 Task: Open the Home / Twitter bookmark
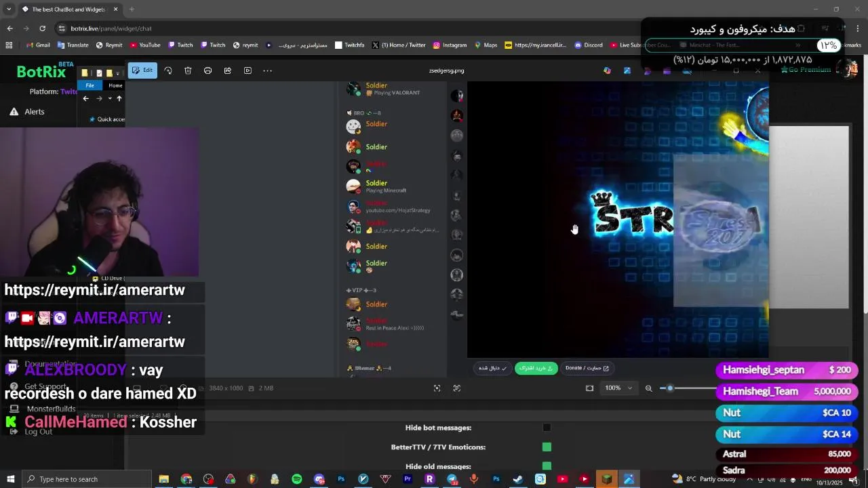398,45
